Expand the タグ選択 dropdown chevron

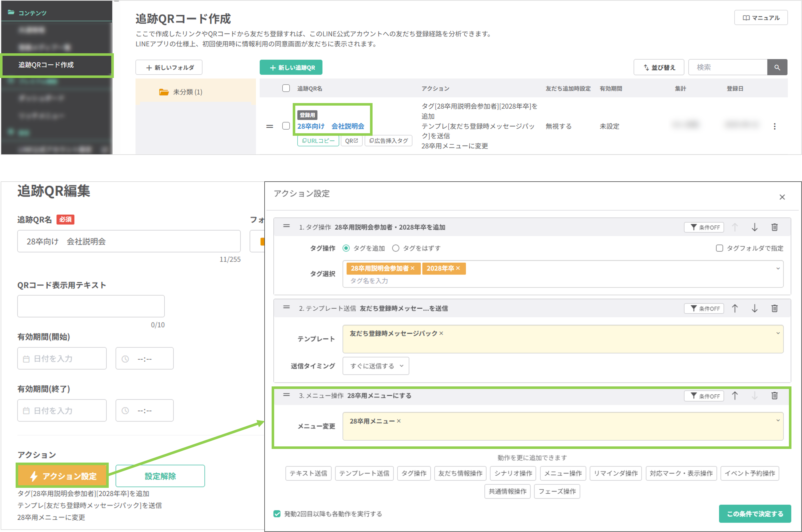click(x=778, y=268)
